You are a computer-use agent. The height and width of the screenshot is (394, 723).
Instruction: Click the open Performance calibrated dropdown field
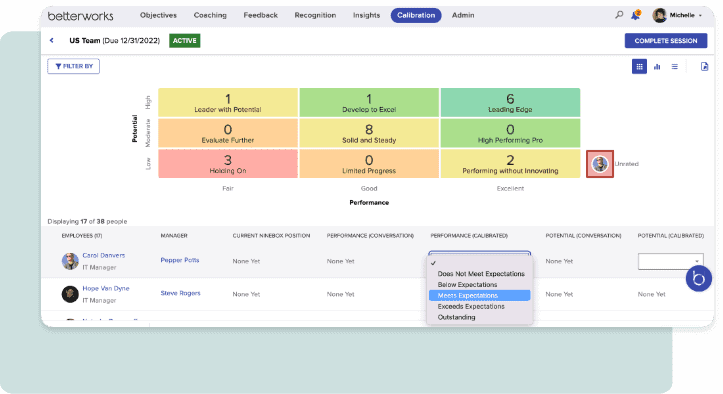tap(480, 253)
